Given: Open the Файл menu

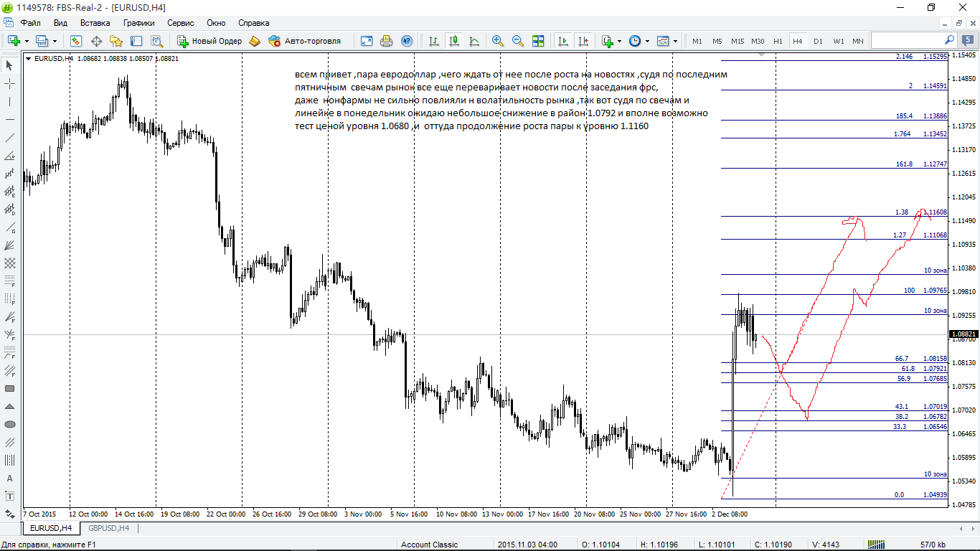Looking at the screenshot, I should tap(30, 23).
